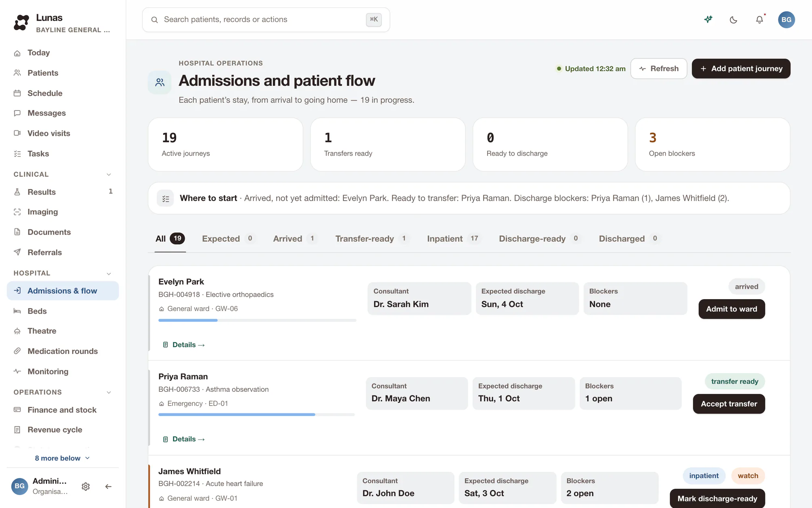Open Finance and stock
The image size is (812, 508).
[63, 410]
